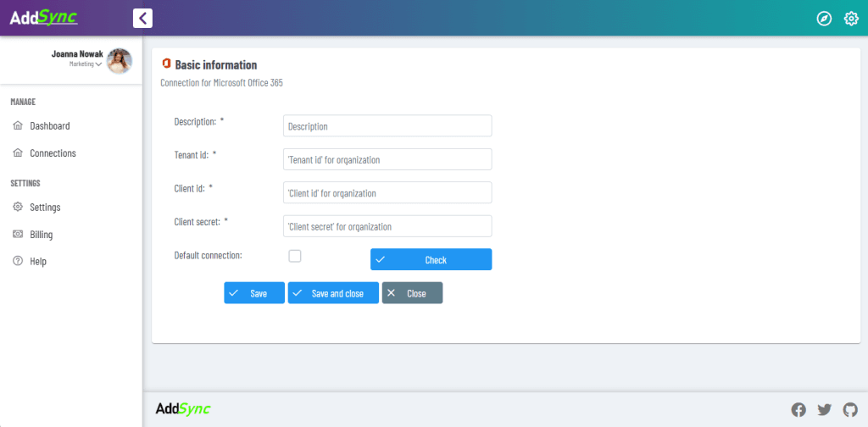868x427 pixels.
Task: Click the Tenant id input field
Action: click(387, 159)
